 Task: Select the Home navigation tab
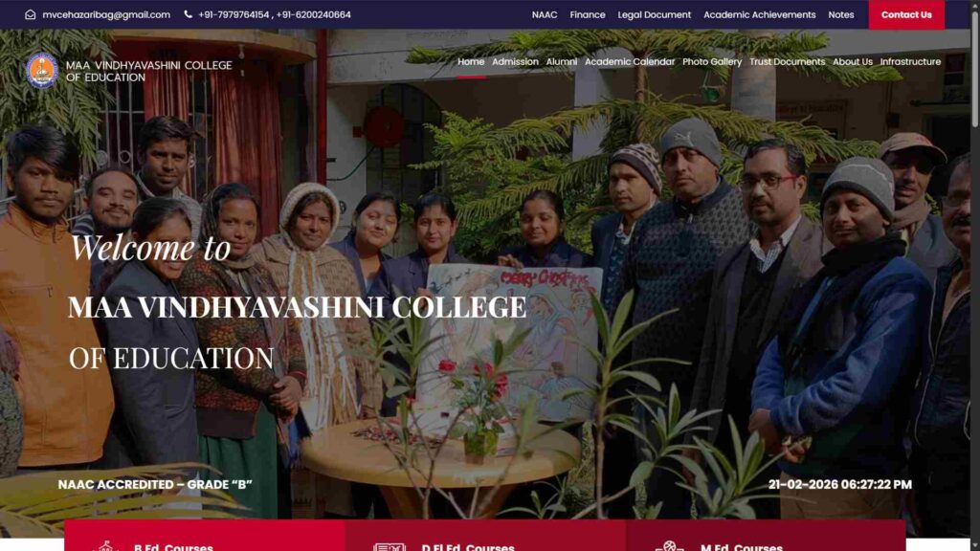click(x=471, y=62)
